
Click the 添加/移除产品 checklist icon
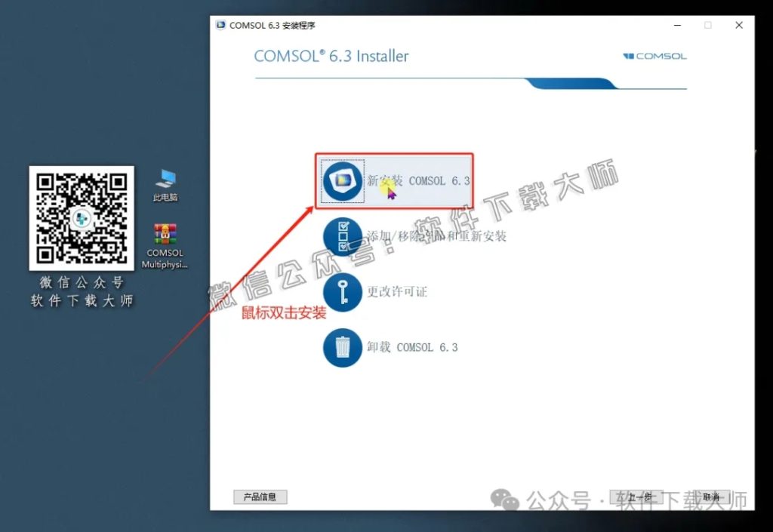pyautogui.click(x=342, y=235)
